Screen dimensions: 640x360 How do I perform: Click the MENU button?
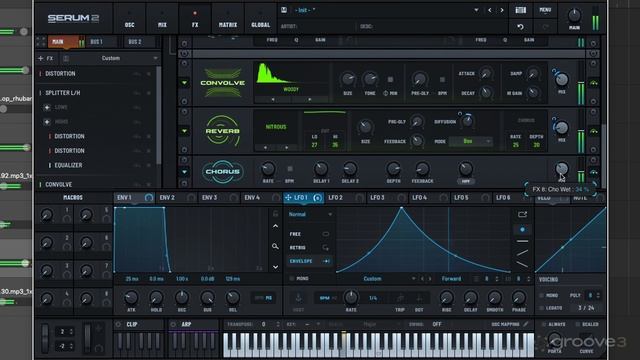(545, 10)
